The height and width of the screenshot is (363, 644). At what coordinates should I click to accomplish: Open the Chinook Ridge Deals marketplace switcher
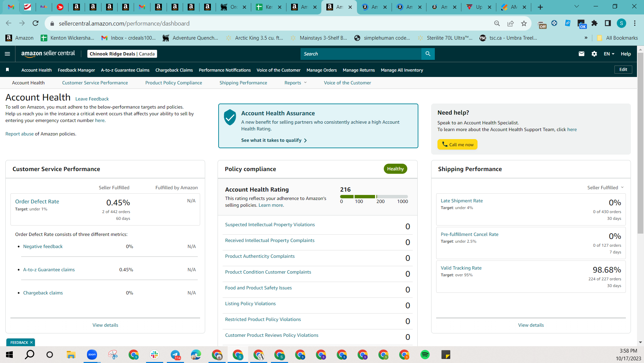[x=122, y=54]
